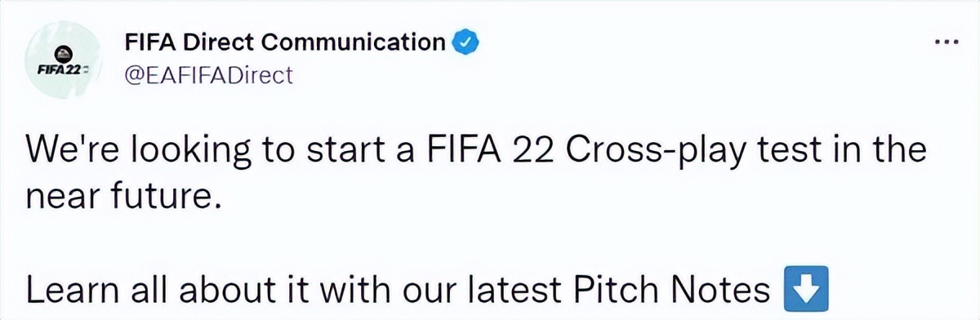This screenshot has height=320, width=980.
Task: Click the opening words We're looking
Action: coord(139,153)
